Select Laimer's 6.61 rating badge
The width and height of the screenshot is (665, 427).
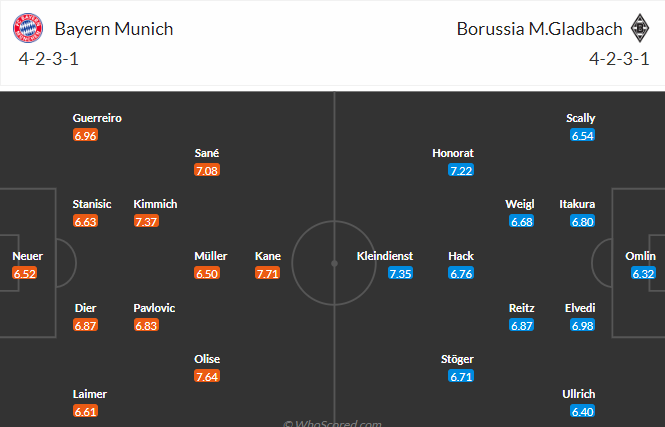85,411
